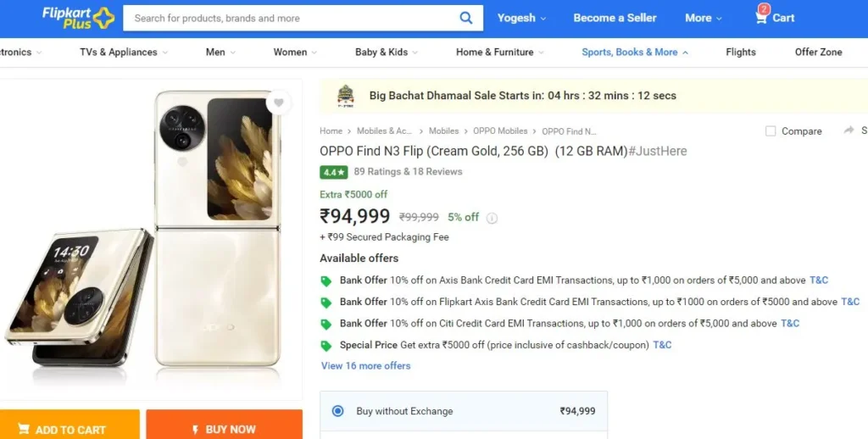Click the price info icon beside 5% off
This screenshot has width=868, height=439.
(x=492, y=218)
